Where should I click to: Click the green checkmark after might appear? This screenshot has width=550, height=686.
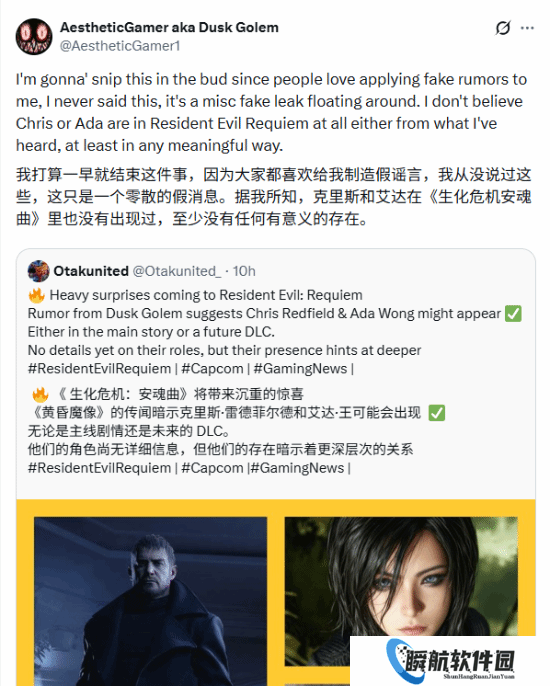(513, 314)
